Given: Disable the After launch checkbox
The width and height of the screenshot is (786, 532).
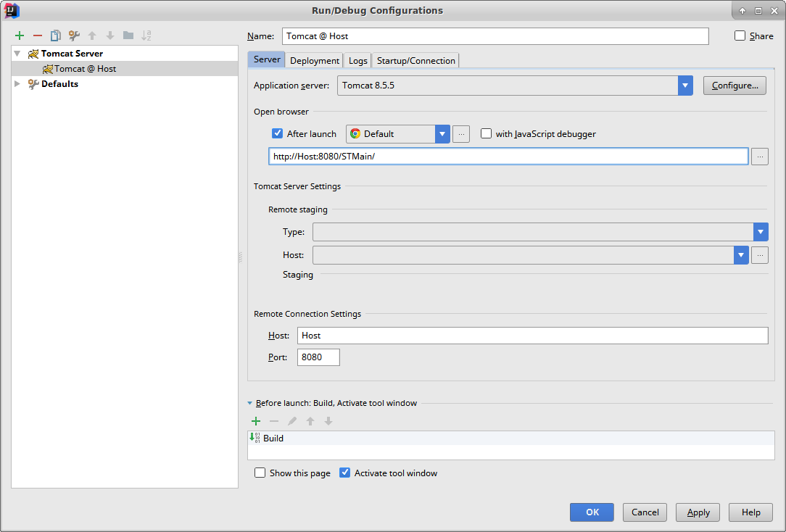Looking at the screenshot, I should pyautogui.click(x=277, y=134).
